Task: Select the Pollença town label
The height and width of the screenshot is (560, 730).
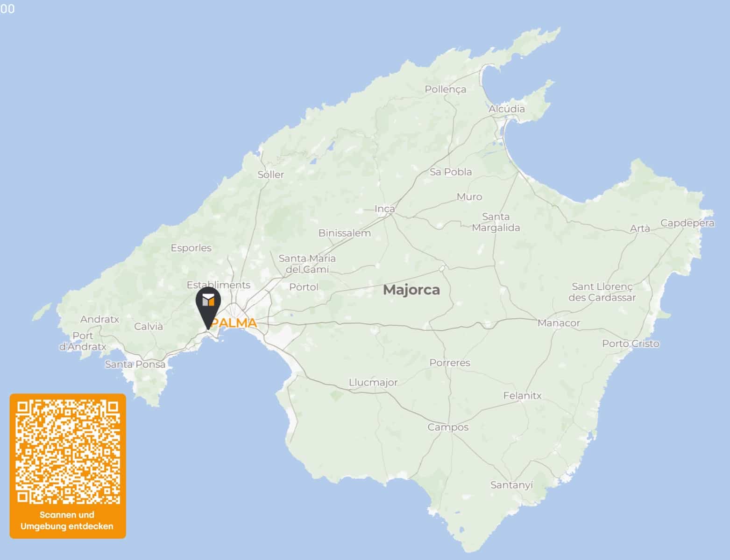Action: coord(446,89)
